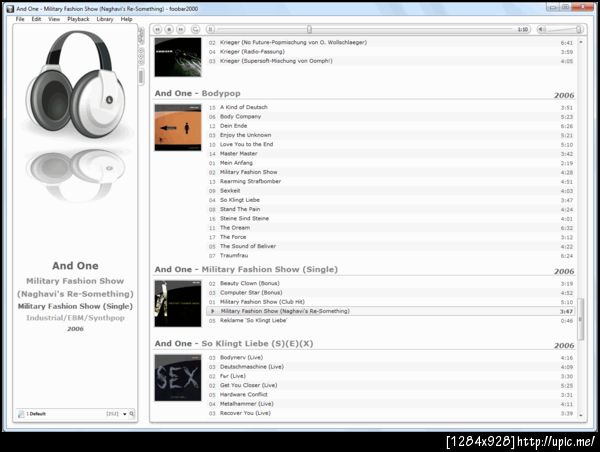Open the Help menu
Image resolution: width=600 pixels, height=452 pixels.
(126, 19)
